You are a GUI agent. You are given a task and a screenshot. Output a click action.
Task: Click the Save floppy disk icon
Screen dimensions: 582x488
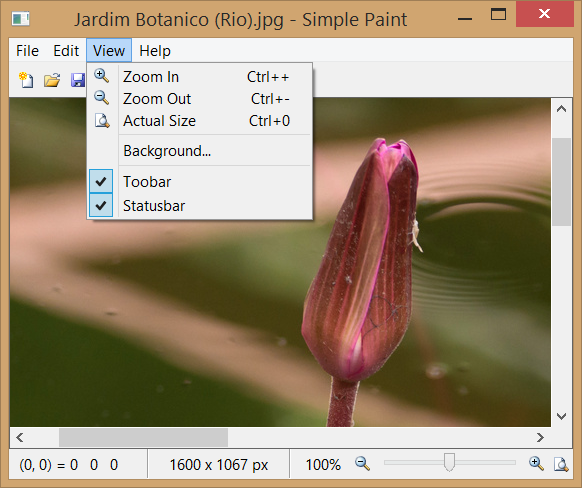pyautogui.click(x=78, y=80)
